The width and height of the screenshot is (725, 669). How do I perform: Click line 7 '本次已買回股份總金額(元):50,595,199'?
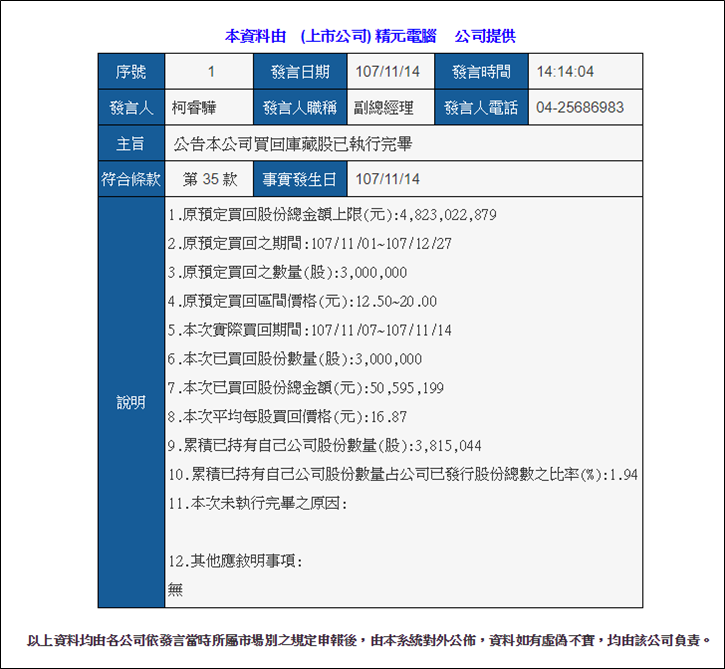[x=306, y=388]
